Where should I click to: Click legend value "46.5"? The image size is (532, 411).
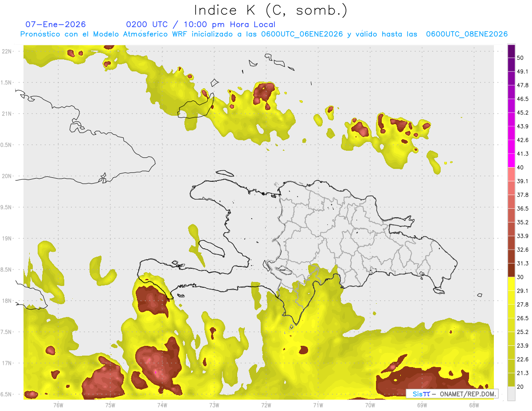[x=523, y=99]
